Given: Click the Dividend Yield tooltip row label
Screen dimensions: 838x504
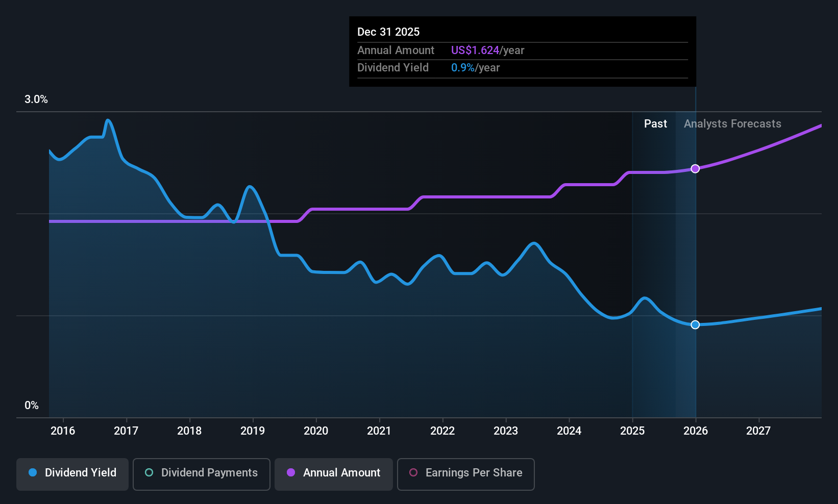Looking at the screenshot, I should click(x=393, y=68).
